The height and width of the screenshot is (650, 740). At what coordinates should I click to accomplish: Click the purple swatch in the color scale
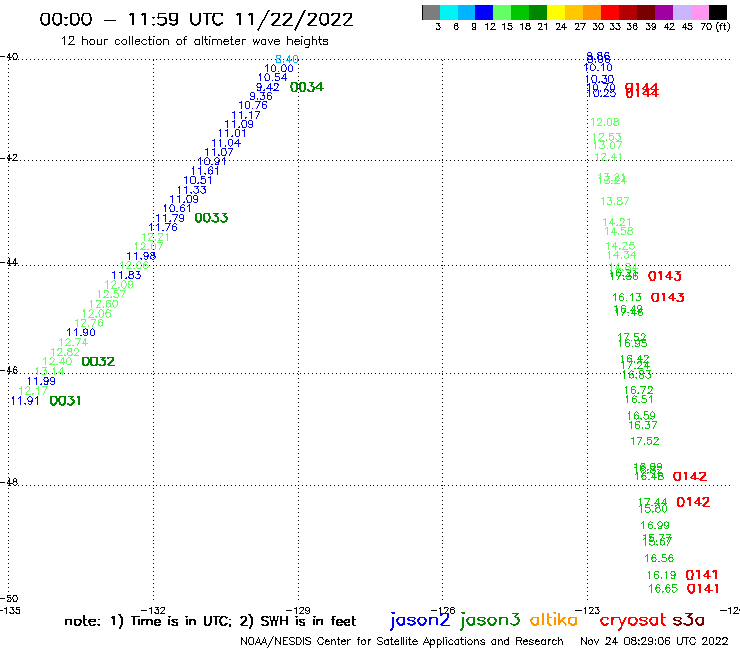[x=664, y=12]
